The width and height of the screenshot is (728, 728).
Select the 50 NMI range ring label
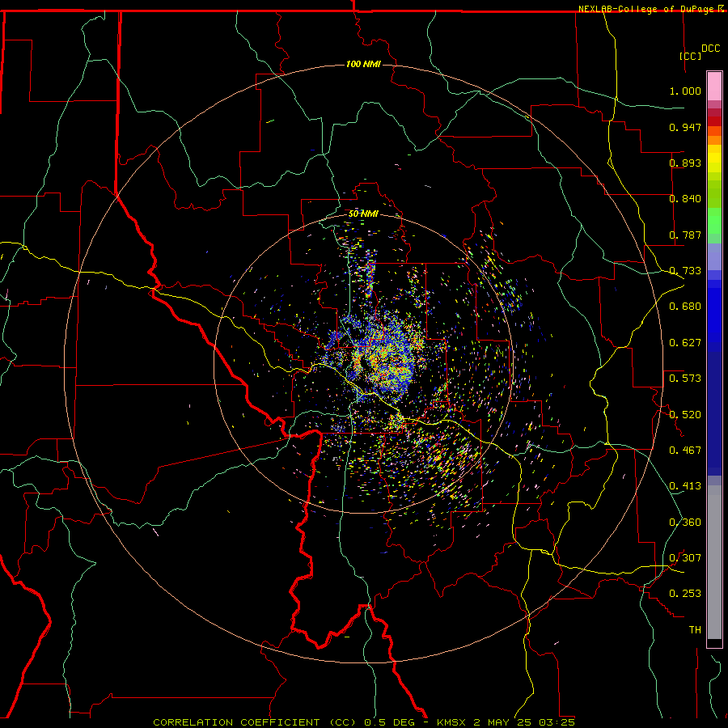click(363, 214)
